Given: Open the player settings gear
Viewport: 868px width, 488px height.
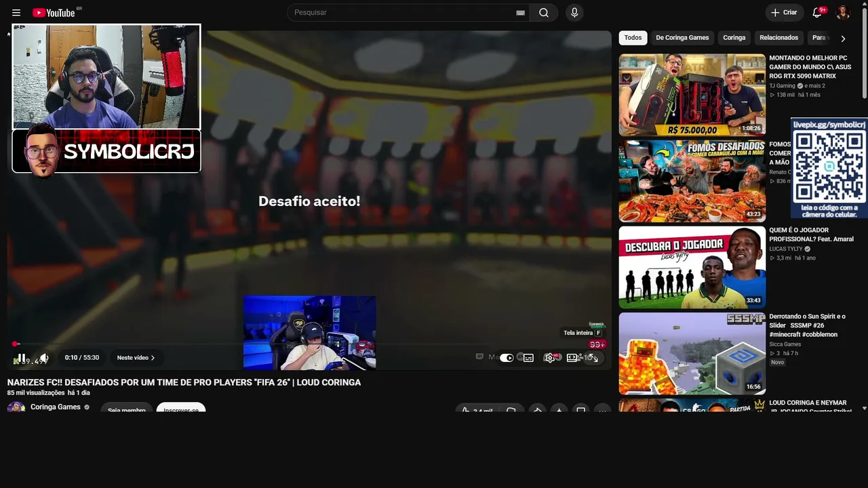Looking at the screenshot, I should pyautogui.click(x=549, y=358).
